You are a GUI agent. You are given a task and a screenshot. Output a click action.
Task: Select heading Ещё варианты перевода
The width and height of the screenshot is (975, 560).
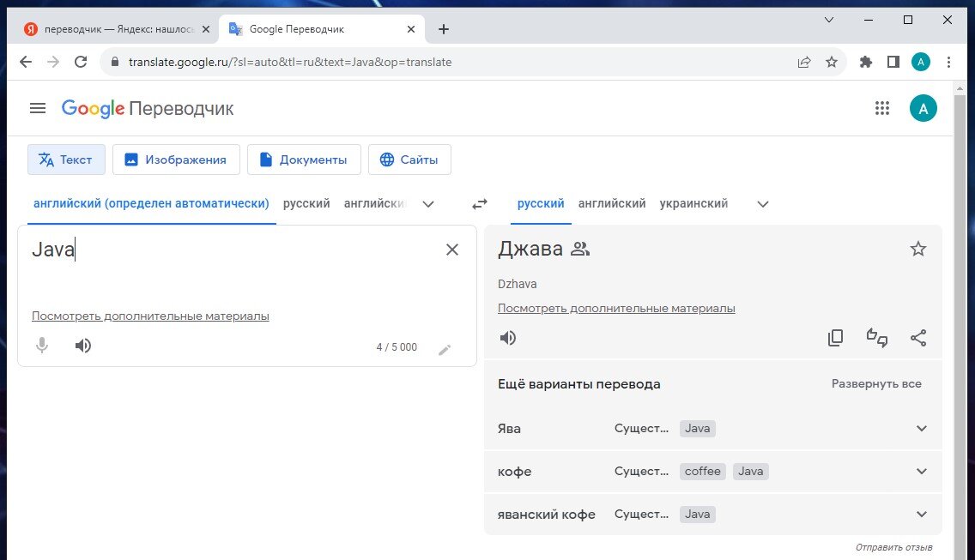tap(578, 384)
